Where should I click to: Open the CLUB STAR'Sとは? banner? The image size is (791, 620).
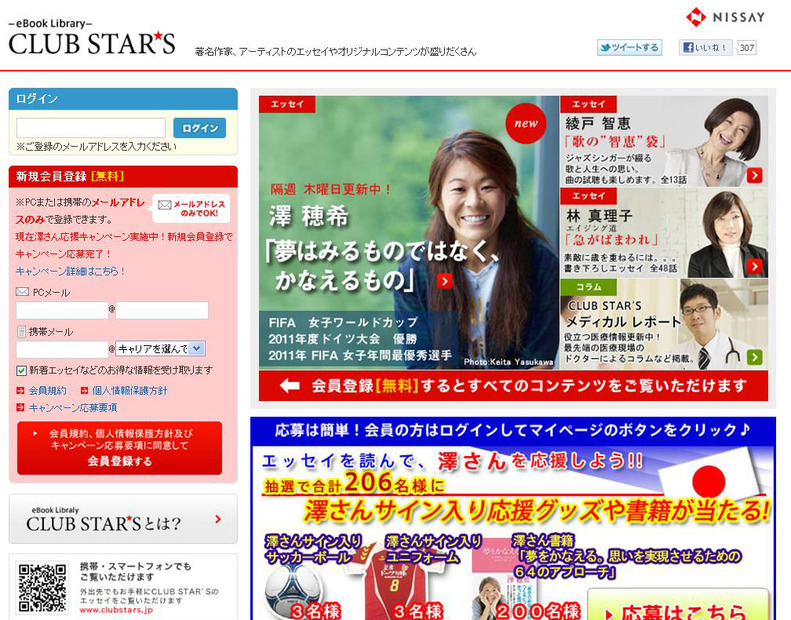pos(123,519)
